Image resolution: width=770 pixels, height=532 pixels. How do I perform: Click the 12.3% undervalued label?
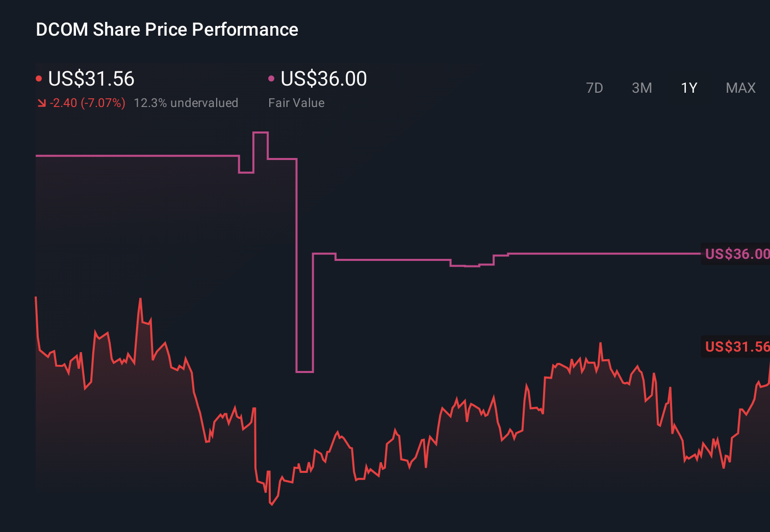[x=187, y=103]
